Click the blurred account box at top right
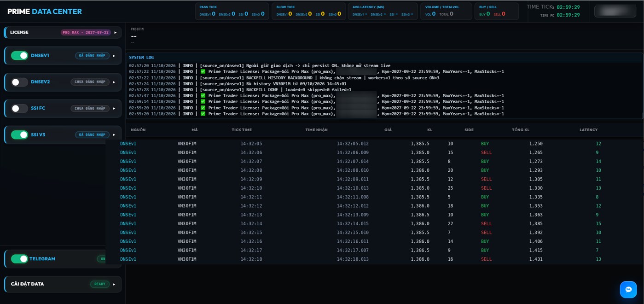The width and height of the screenshot is (644, 304). click(x=615, y=11)
